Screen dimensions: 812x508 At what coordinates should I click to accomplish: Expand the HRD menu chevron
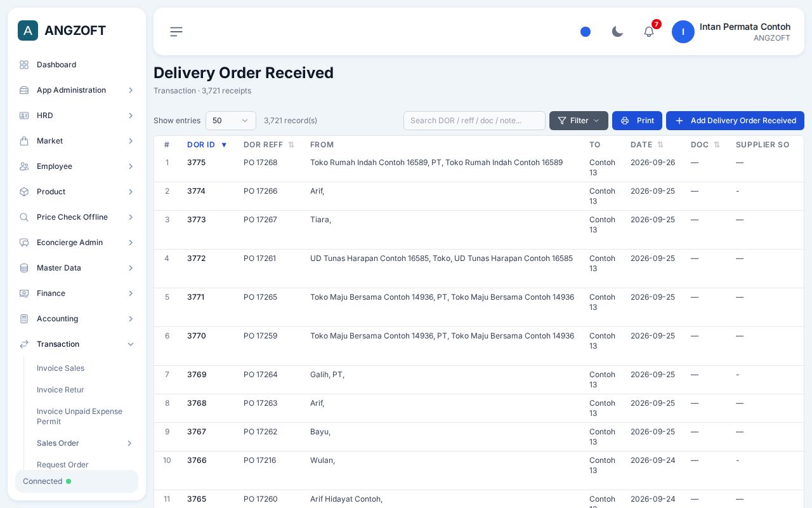point(131,116)
